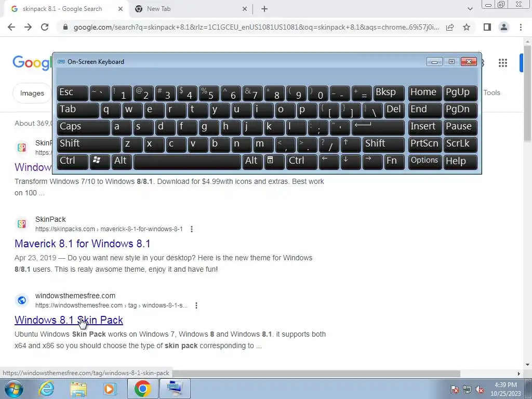Toggle the left Alt key on On-Screen Keyboard
Screen dimensions: 532x399
coord(122,162)
